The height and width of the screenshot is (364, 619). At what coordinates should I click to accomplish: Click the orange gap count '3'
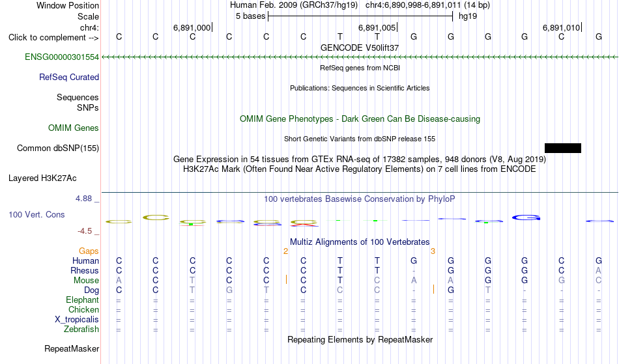click(433, 251)
